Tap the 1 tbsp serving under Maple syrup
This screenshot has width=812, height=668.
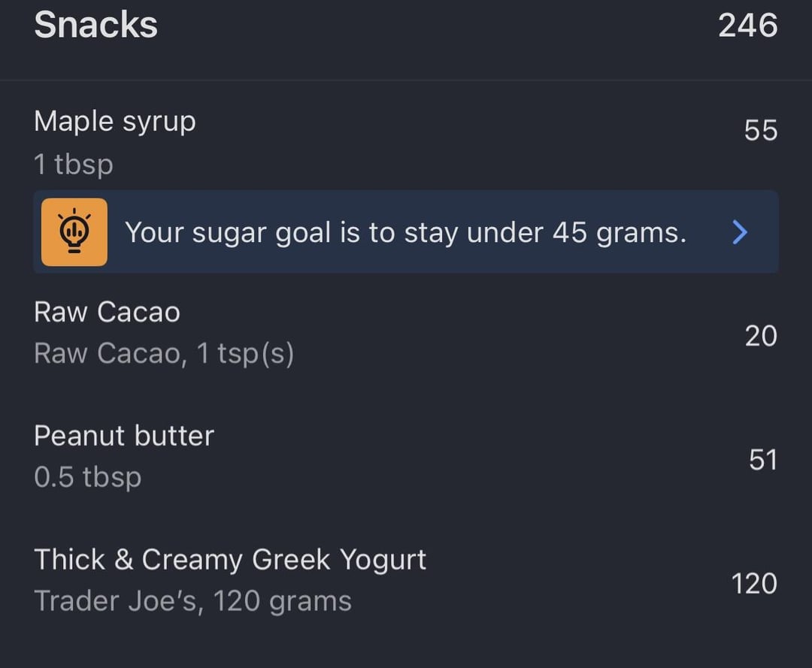(74, 165)
